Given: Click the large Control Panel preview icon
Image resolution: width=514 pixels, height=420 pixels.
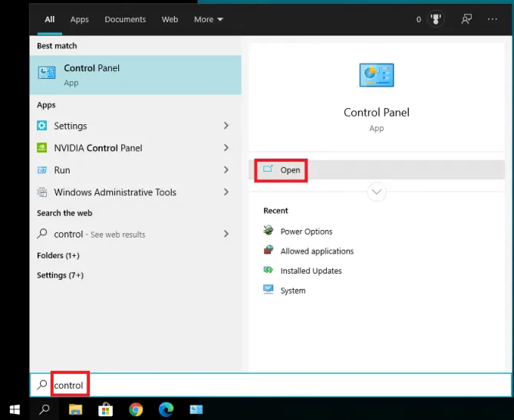Looking at the screenshot, I should point(377,75).
